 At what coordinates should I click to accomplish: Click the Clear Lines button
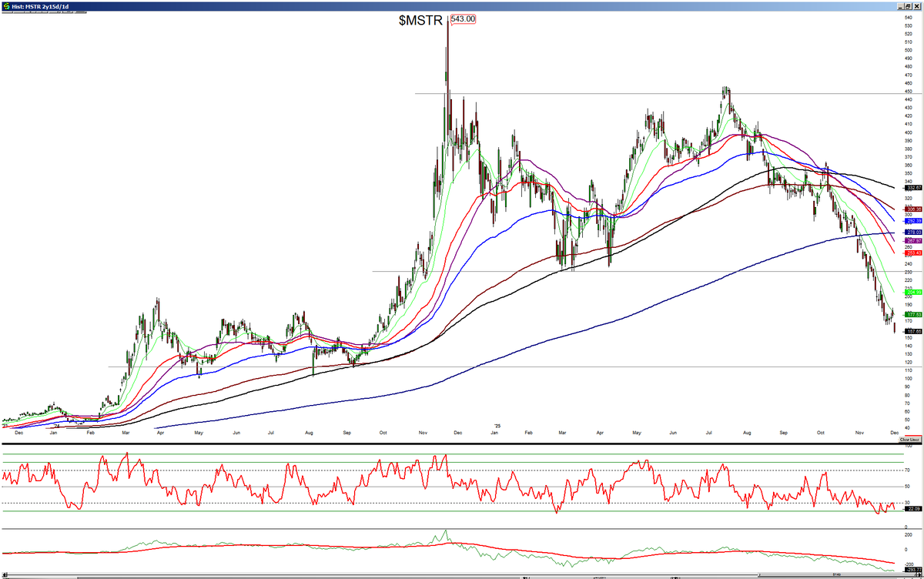pyautogui.click(x=909, y=438)
